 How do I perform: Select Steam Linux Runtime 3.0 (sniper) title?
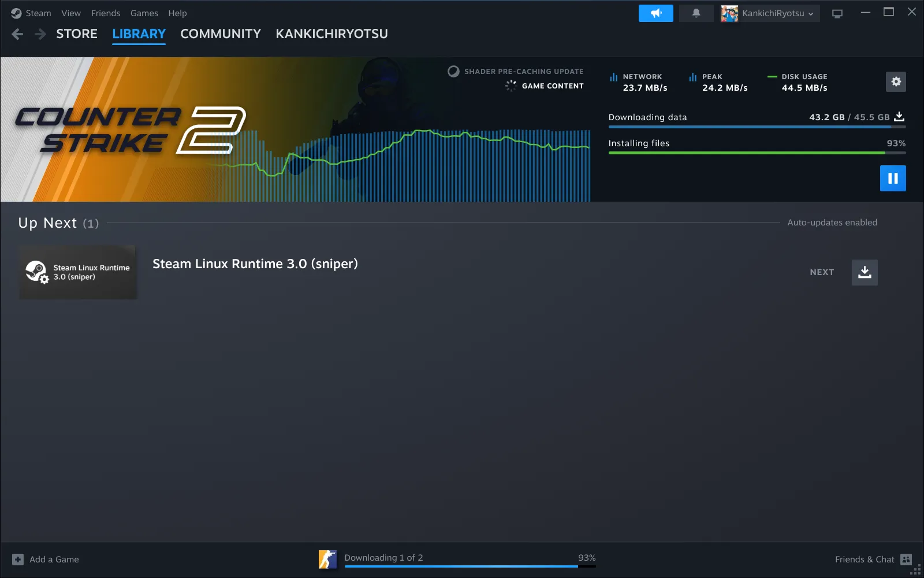255,264
